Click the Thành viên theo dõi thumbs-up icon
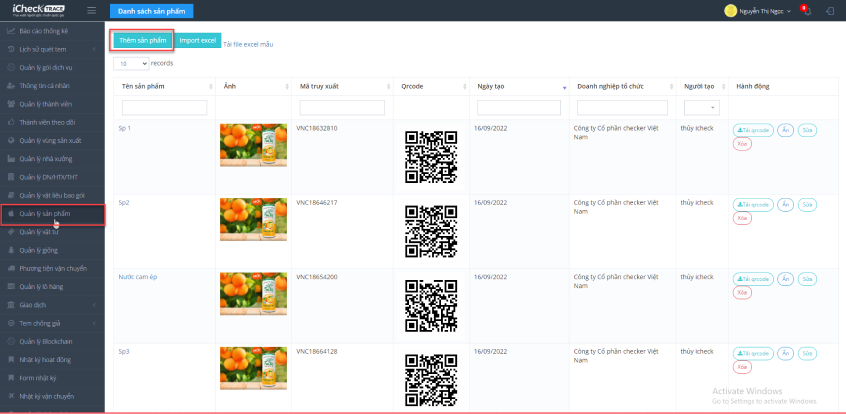 11,123
